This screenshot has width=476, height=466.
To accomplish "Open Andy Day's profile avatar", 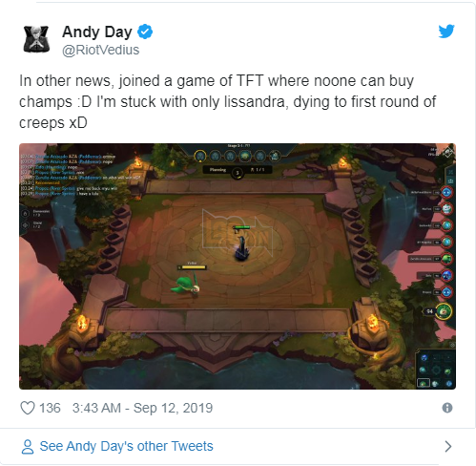I will click(x=36, y=39).
